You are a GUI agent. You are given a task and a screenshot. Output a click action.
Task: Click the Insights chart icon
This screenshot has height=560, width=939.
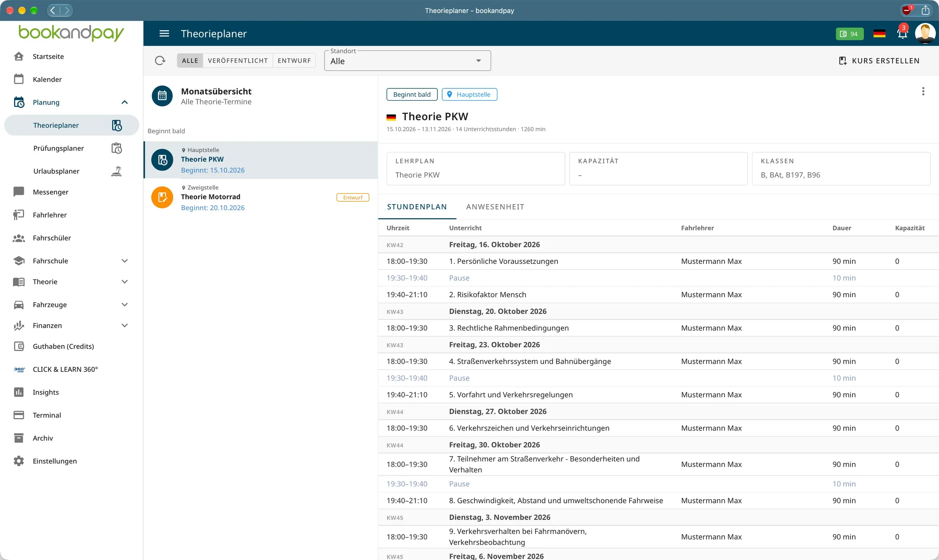(19, 392)
